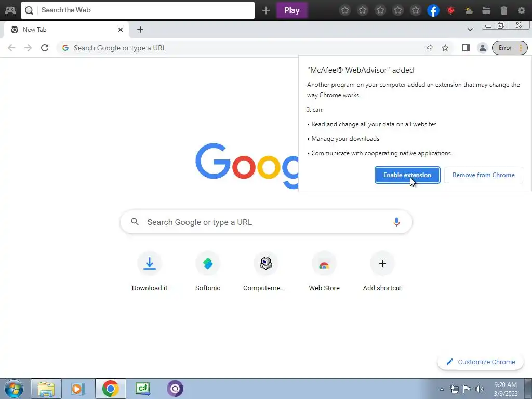
Task: Open the Web Store shortcut
Action: coord(324,271)
